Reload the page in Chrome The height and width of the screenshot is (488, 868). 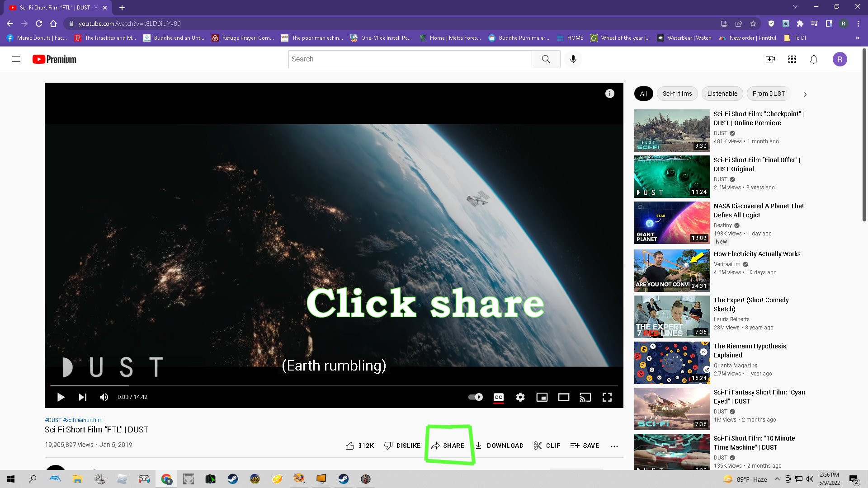[x=39, y=23]
